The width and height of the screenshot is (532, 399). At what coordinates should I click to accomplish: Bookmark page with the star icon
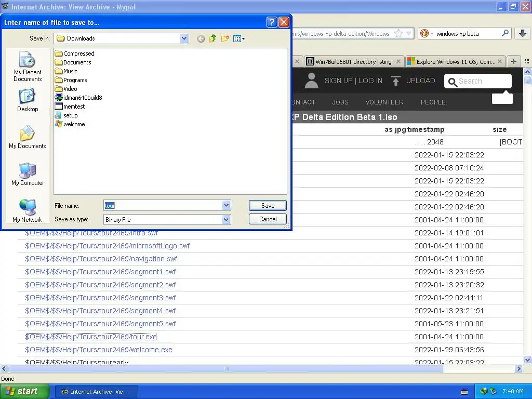click(x=398, y=34)
